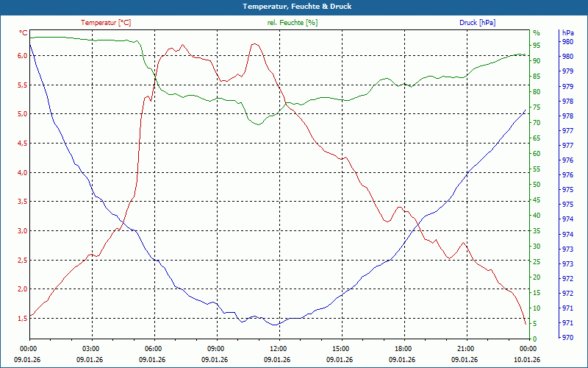588x368 pixels.
Task: Click the green '25' humidity axis value
Action: [537, 262]
